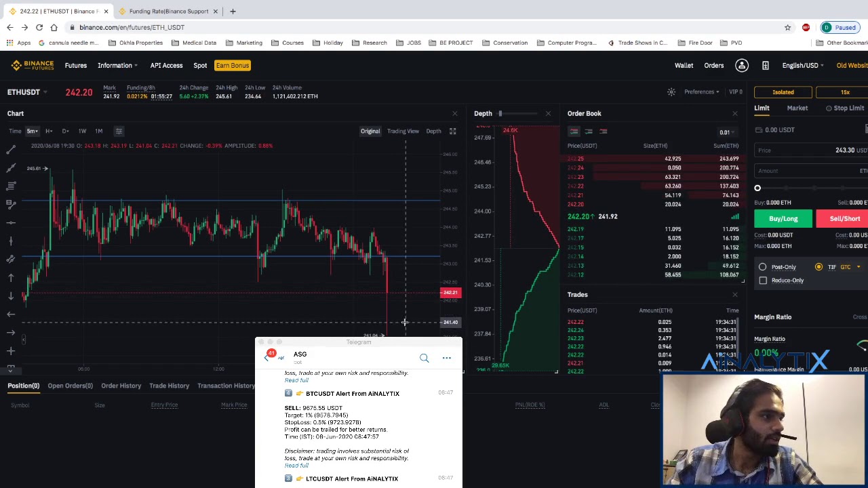Open the Open Orders(0) tab
This screenshot has width=868, height=488.
coord(70,386)
